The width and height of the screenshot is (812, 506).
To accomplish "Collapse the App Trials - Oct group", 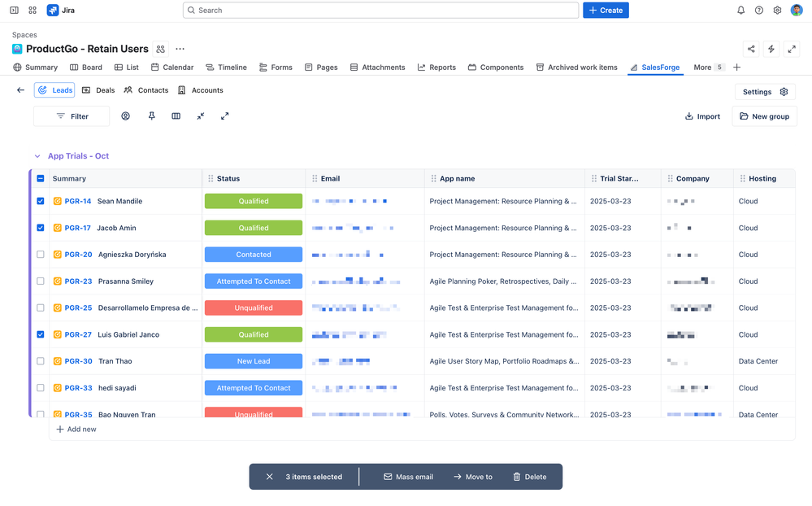I will tap(37, 155).
